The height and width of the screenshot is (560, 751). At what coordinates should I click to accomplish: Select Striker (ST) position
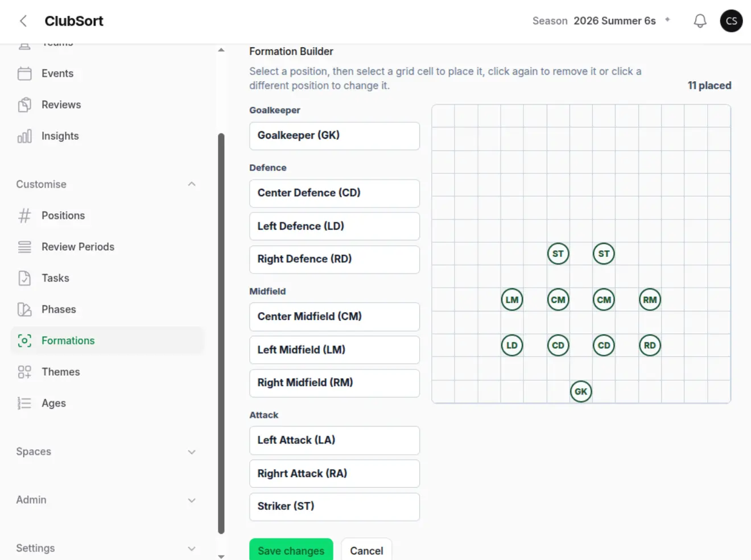(335, 507)
